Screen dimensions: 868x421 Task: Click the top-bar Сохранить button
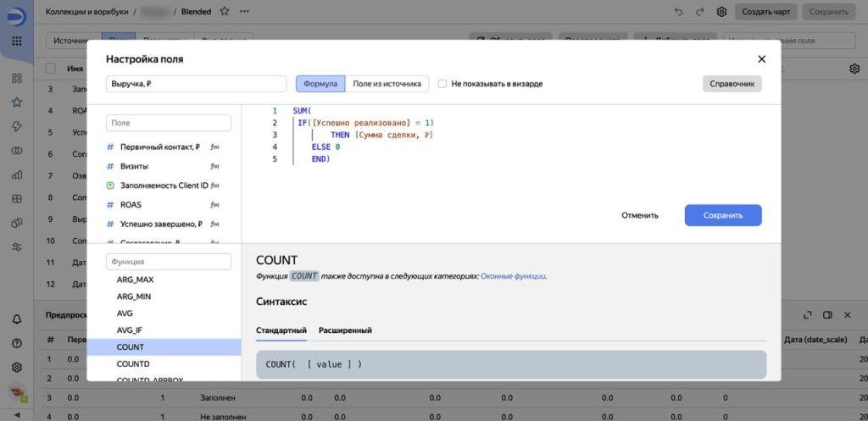point(829,12)
